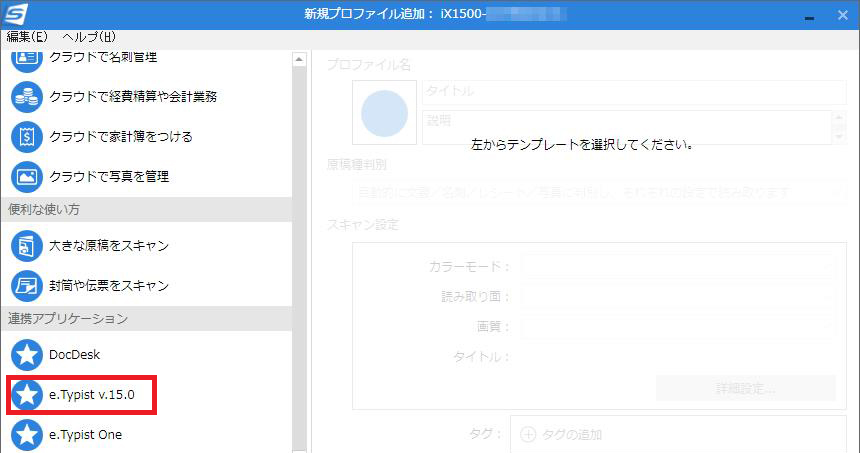This screenshot has width=860, height=453.
Task: Select template クラウドで名刺管理
Action: point(103,57)
